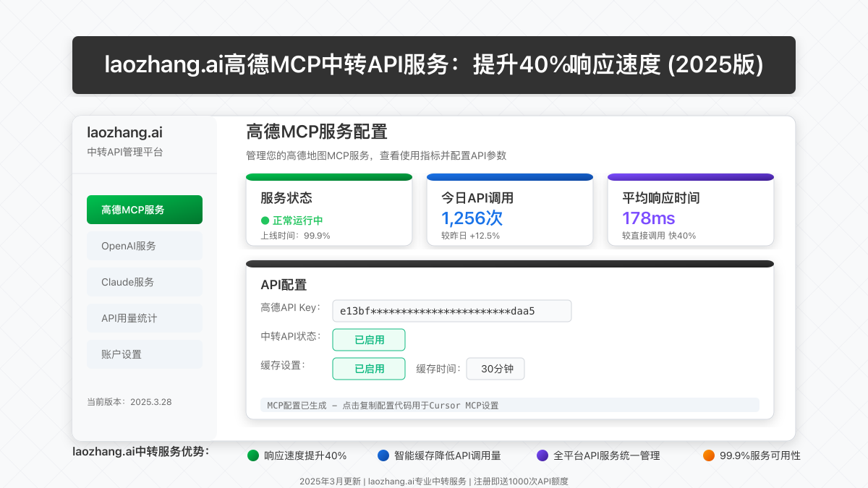Click the blue dot beside 智能缓存降低API调用量

pos(383,455)
